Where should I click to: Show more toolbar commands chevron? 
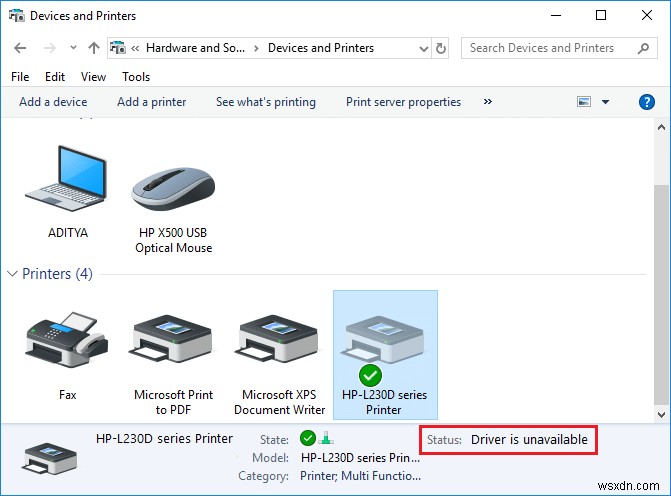tap(487, 101)
